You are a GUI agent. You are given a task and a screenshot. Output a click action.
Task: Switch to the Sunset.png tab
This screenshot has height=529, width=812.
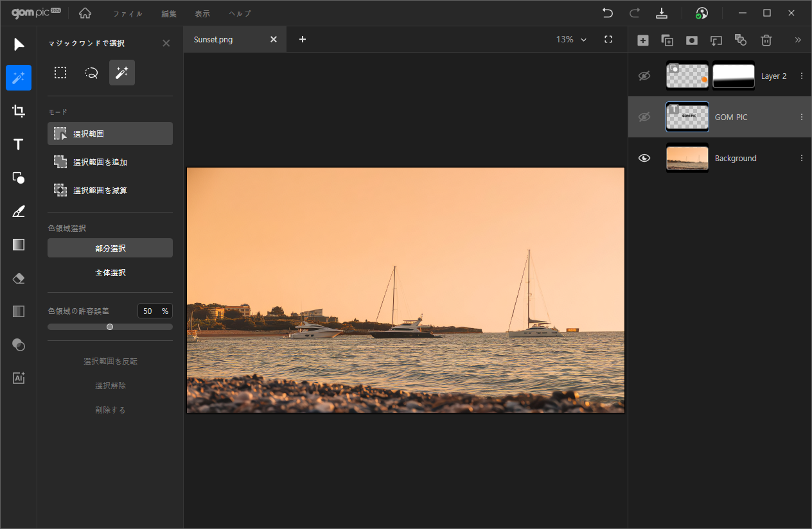coord(213,40)
